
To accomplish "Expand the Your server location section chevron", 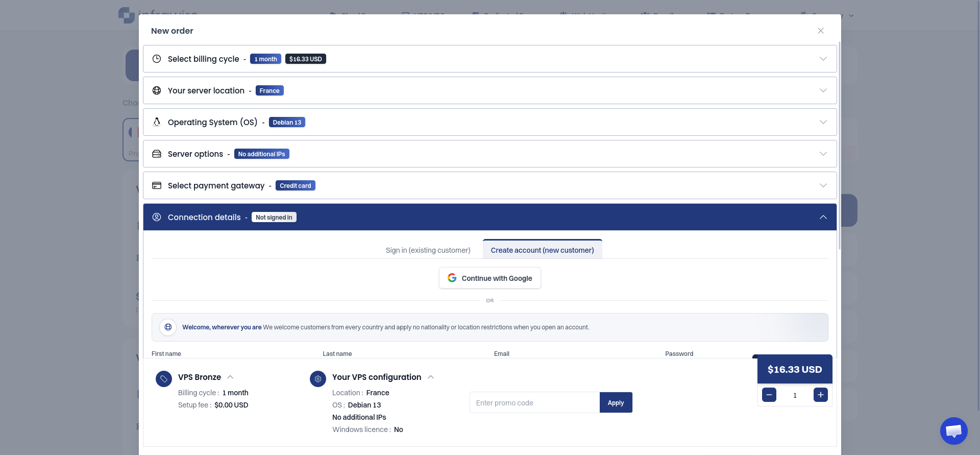I will 823,90.
